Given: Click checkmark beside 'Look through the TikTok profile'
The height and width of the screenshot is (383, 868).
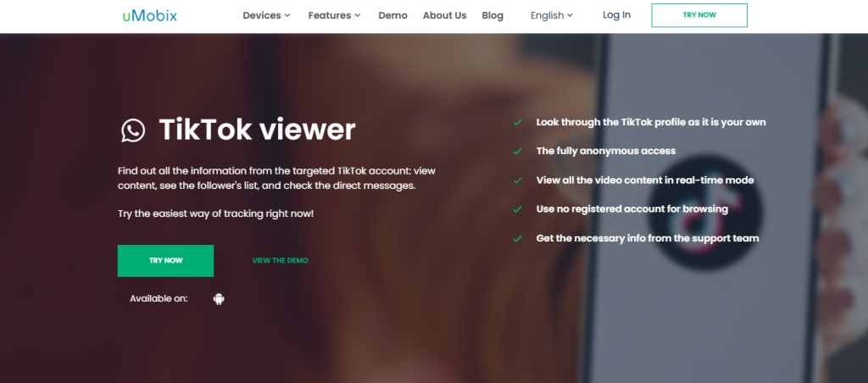Looking at the screenshot, I should [517, 122].
